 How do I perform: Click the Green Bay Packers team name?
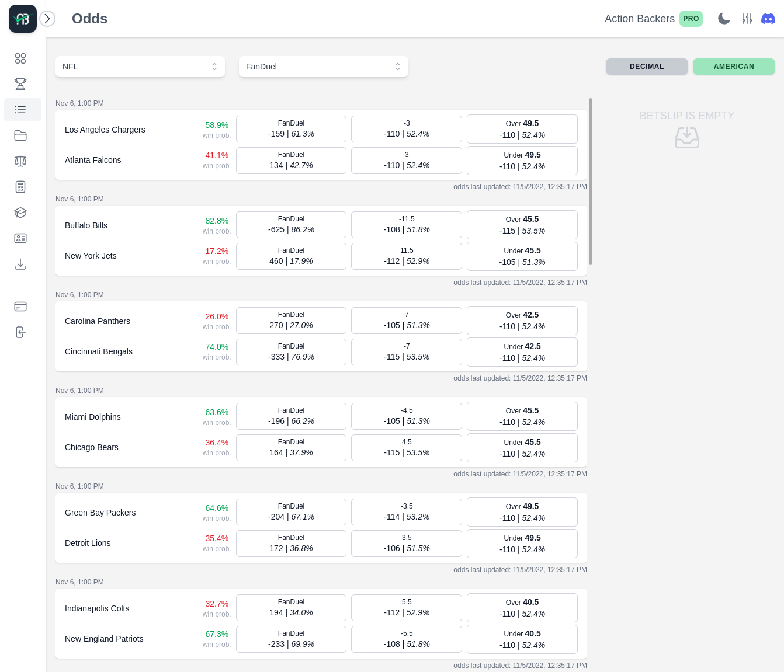point(100,513)
